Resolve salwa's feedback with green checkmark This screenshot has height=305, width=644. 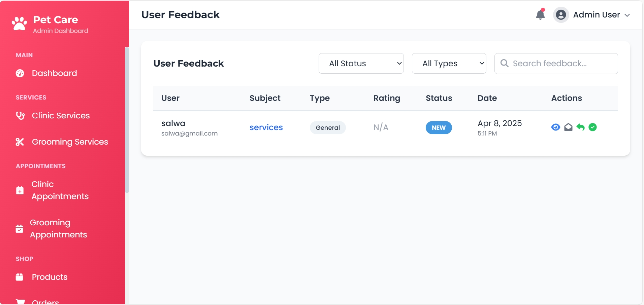pyautogui.click(x=593, y=127)
